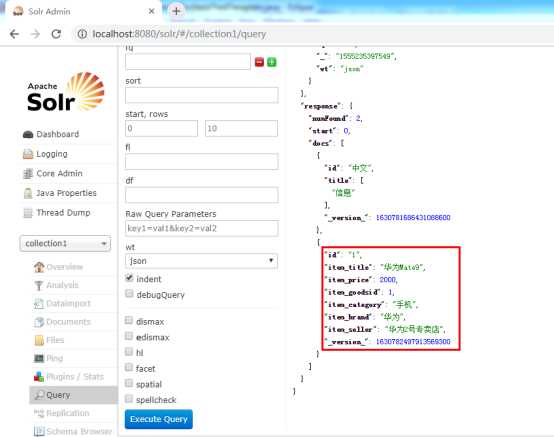Click the "numFound" value 2
Screen dimensions: 554x437
coord(358,118)
